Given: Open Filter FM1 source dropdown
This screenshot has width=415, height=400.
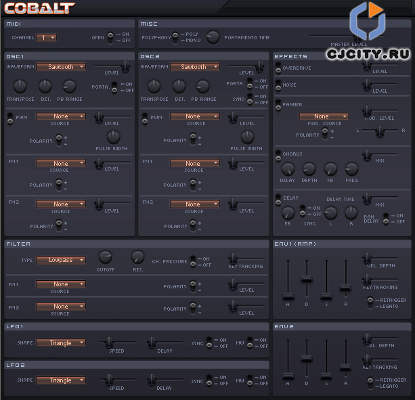Looking at the screenshot, I should click(x=61, y=284).
